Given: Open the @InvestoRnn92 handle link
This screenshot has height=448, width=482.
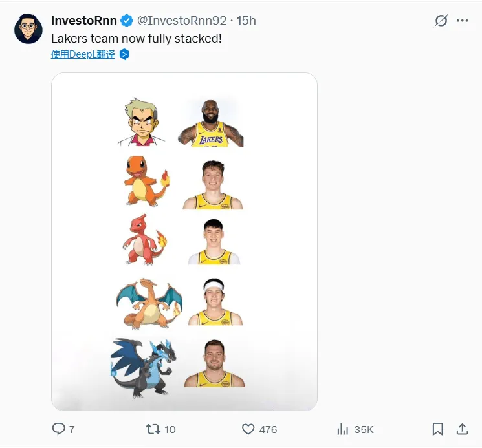Looking at the screenshot, I should tap(181, 21).
